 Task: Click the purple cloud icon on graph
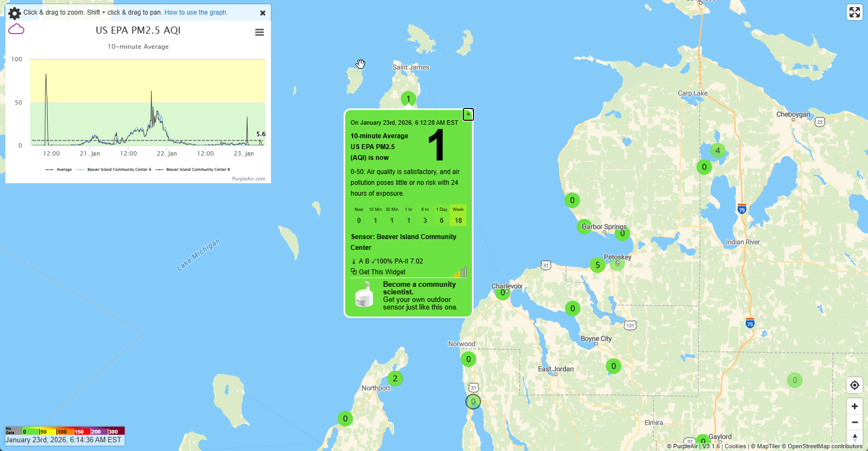click(x=16, y=29)
